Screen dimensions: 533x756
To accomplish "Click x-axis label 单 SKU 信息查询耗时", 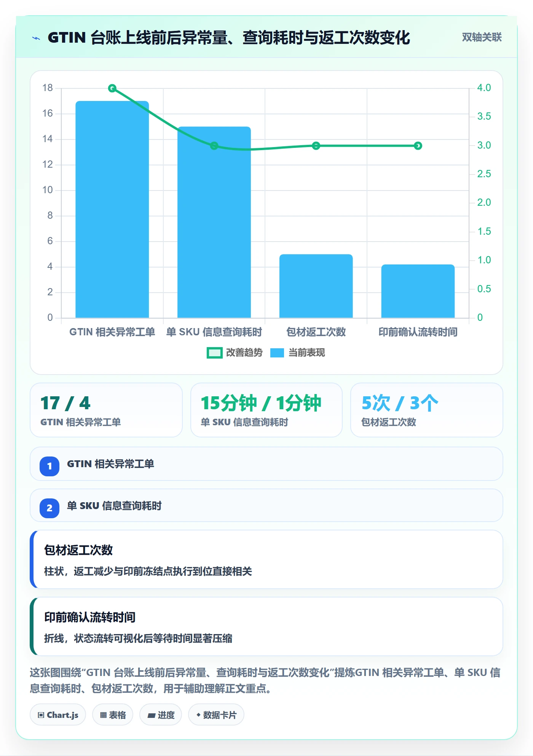I will [214, 332].
